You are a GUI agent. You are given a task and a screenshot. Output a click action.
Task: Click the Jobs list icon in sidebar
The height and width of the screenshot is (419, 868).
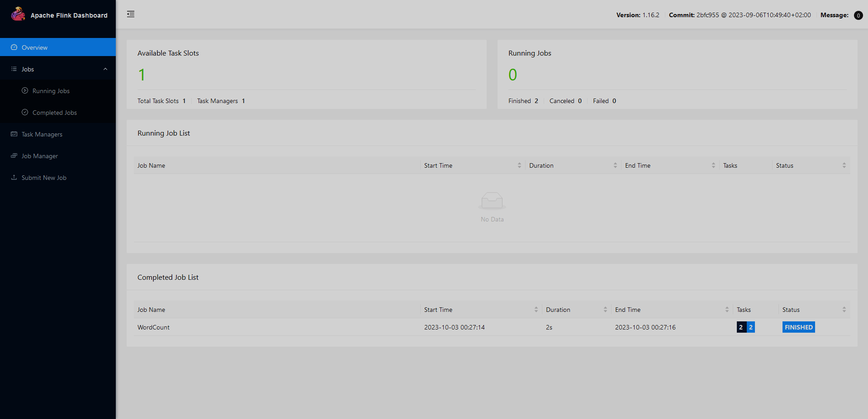[14, 69]
